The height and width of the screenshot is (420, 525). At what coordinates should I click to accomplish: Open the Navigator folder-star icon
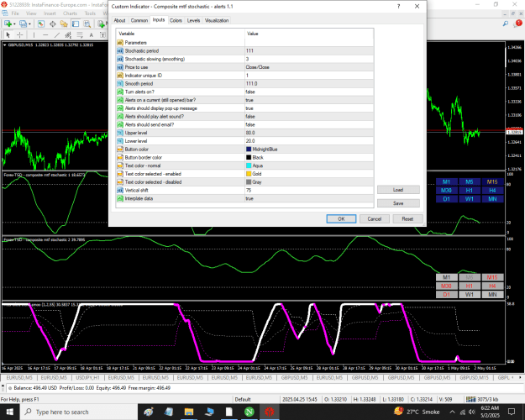(64, 24)
